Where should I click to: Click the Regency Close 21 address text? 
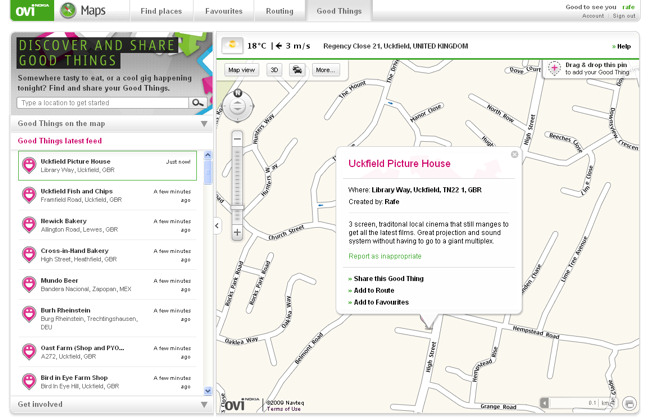(x=395, y=46)
